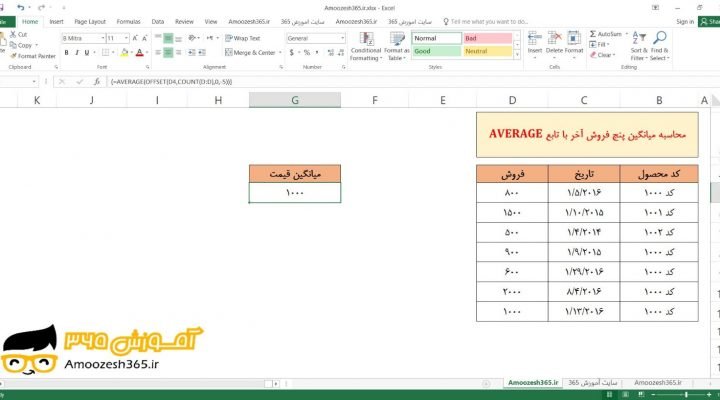Screen dimensions: 720x400
Task: Open the text orientation icon
Action: point(192,38)
